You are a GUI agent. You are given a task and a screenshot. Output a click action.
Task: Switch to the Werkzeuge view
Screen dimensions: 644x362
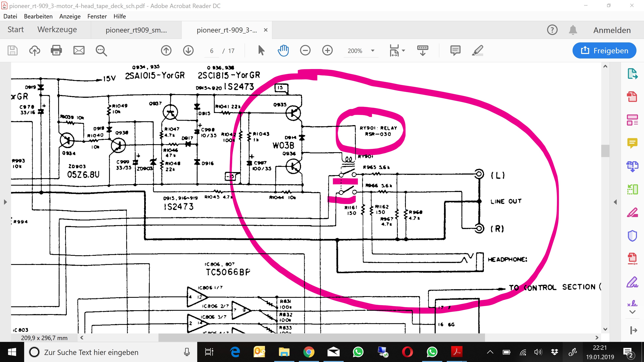pyautogui.click(x=57, y=29)
